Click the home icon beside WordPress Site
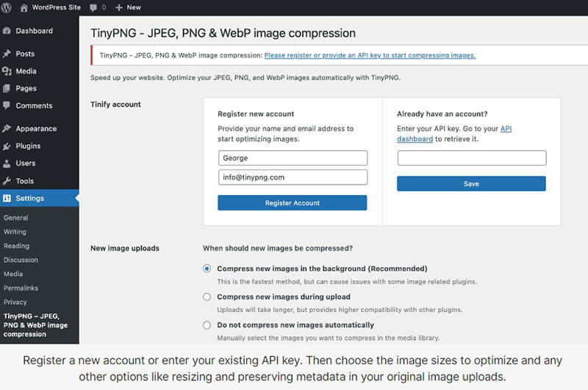The image size is (588, 390). 24,7
